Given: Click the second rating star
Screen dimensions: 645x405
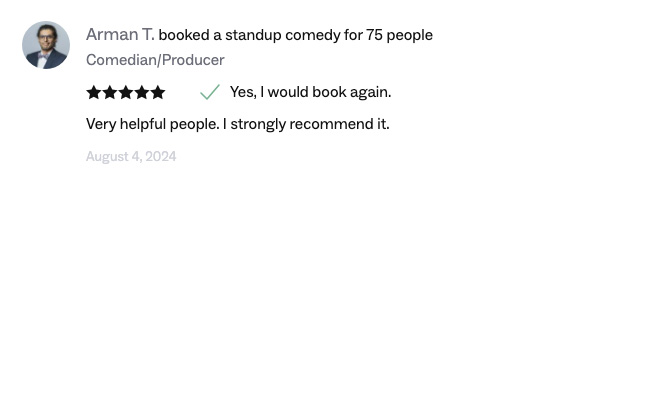Looking at the screenshot, I should click(110, 92).
